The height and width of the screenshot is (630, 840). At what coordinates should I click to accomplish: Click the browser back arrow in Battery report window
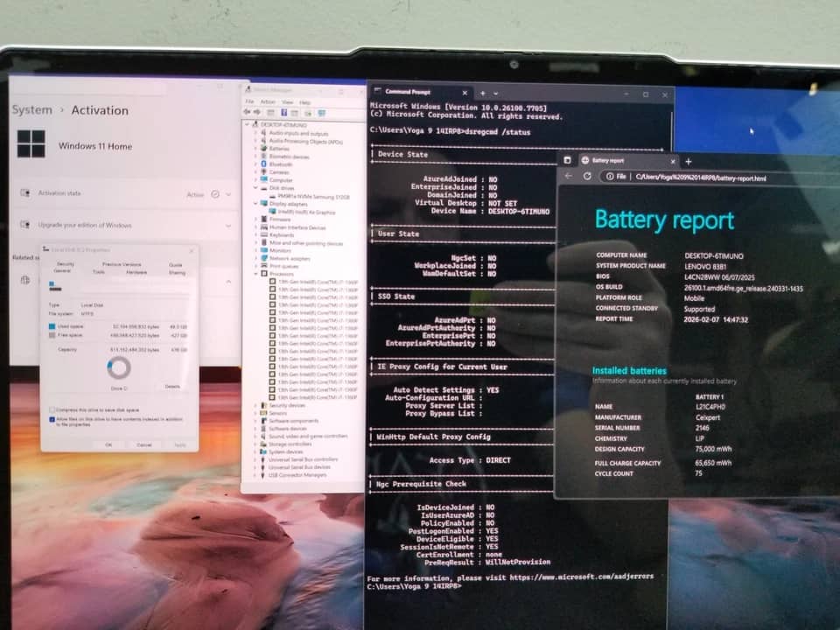[x=569, y=176]
